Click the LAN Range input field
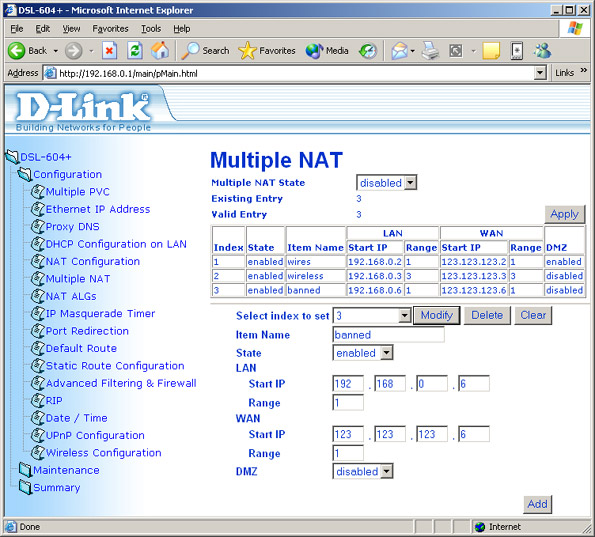595x537 pixels. (348, 402)
